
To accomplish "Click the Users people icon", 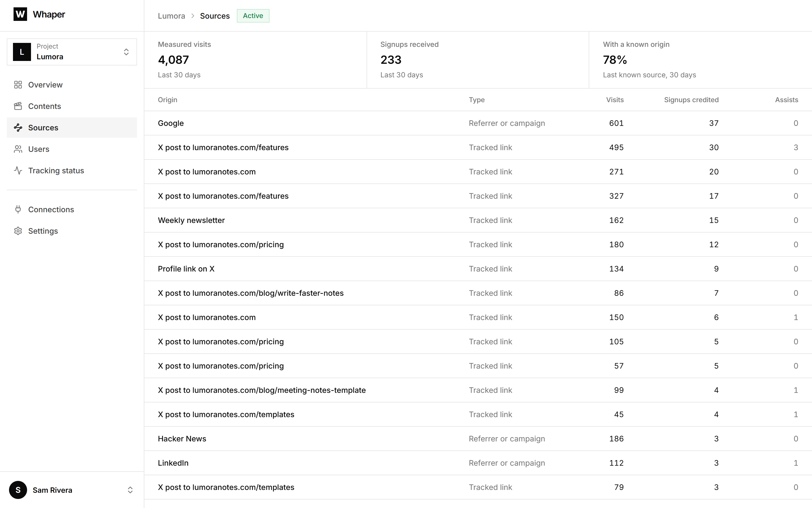I will [18, 149].
